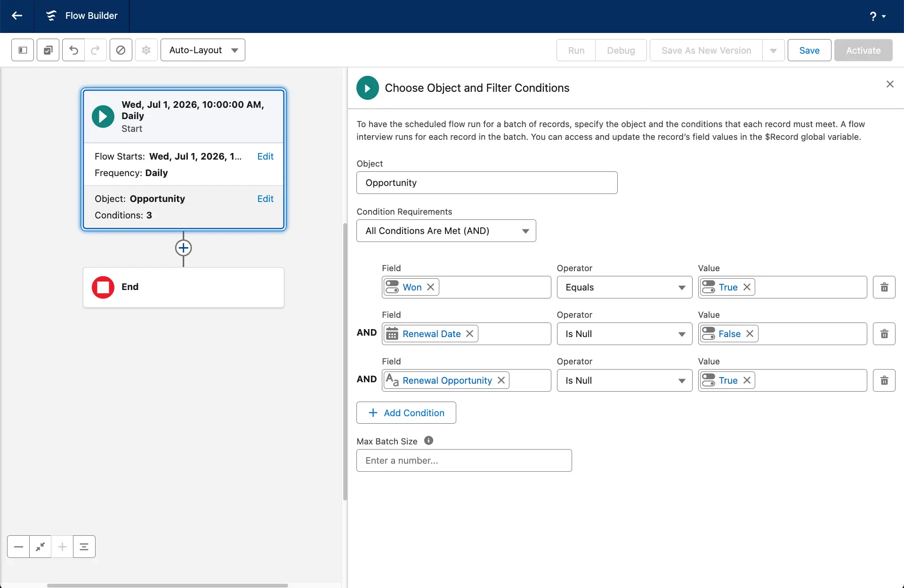Screen dimensions: 904x588
Task: Close the filter conditions panel
Action: (890, 84)
